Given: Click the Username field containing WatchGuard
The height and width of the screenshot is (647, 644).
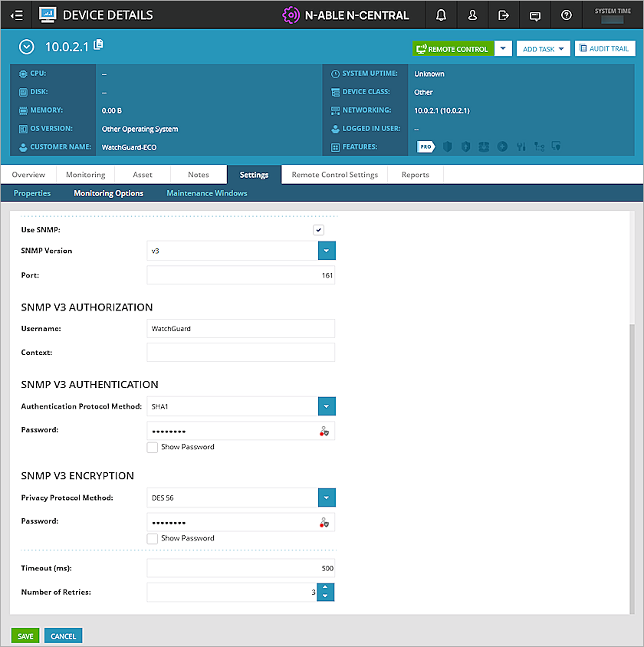Looking at the screenshot, I should [241, 329].
